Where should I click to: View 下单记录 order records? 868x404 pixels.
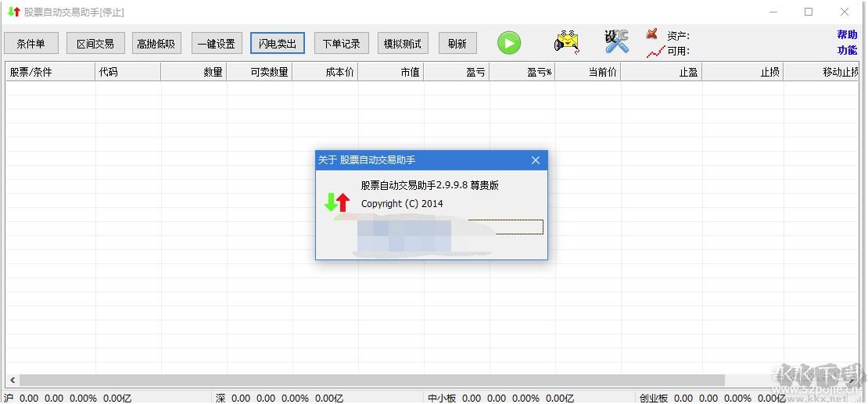click(x=342, y=43)
